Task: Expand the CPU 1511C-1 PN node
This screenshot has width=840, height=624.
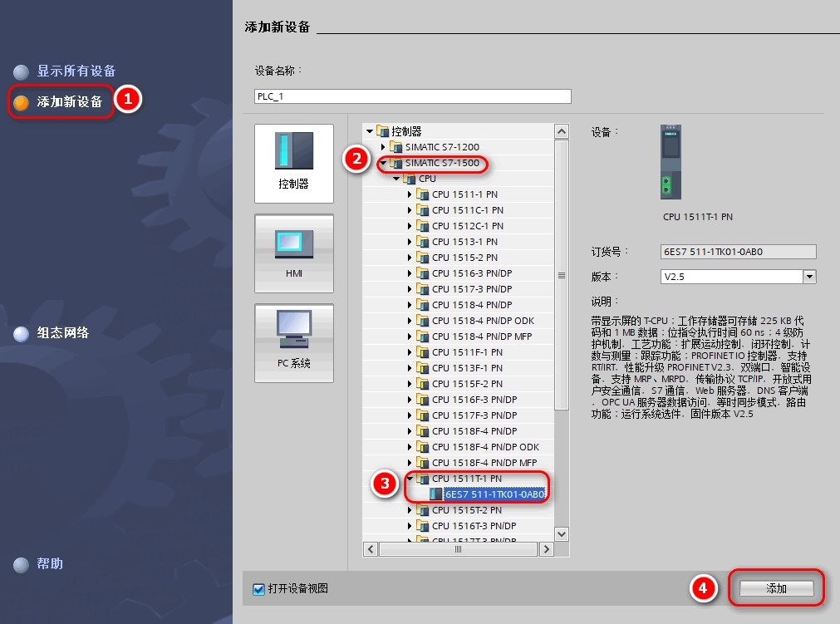Action: pos(410,210)
